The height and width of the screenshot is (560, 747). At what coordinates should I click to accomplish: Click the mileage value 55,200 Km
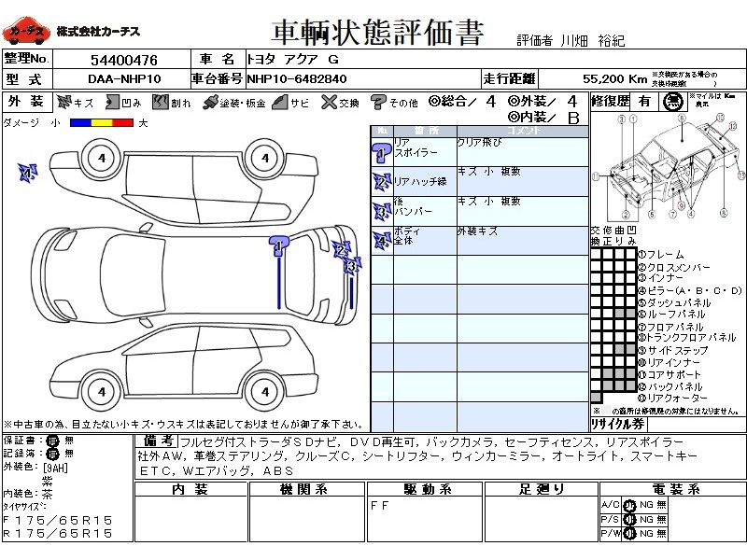(615, 79)
